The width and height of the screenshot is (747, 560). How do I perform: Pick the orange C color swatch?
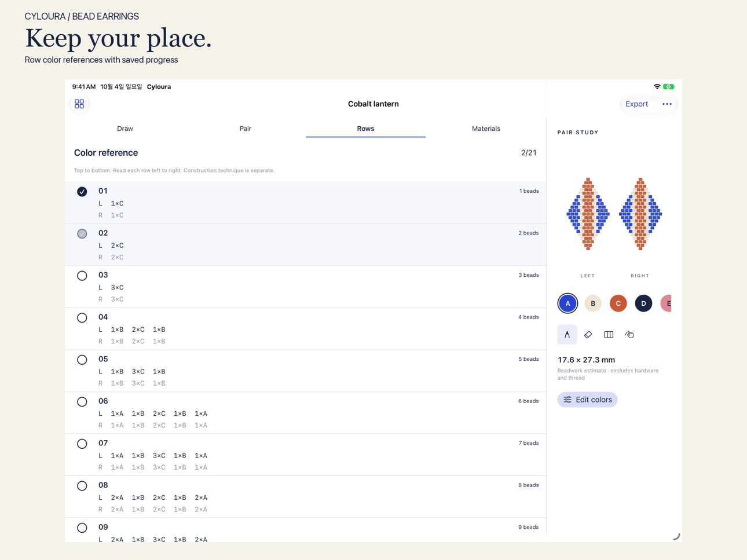pyautogui.click(x=618, y=303)
